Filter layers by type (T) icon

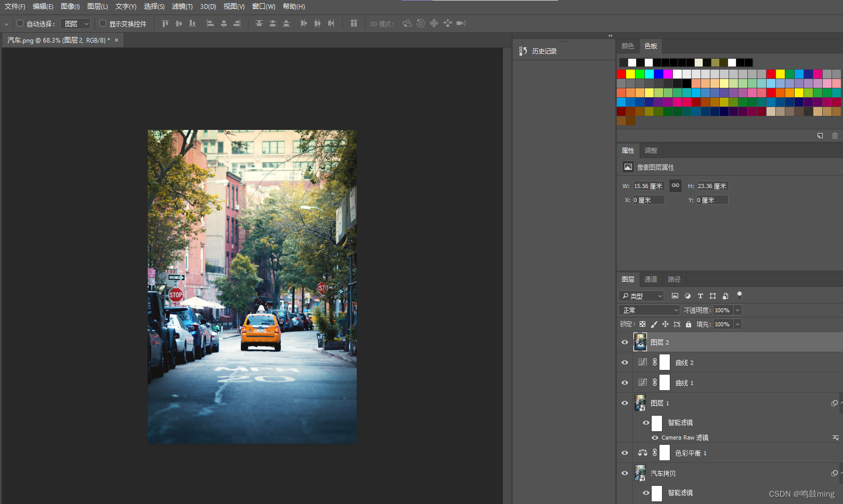[x=700, y=296]
